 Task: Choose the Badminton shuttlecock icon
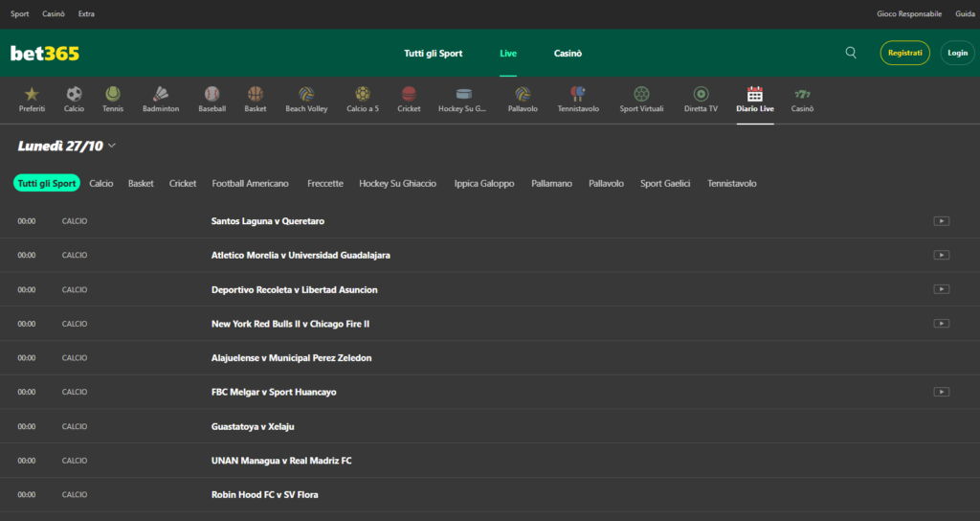161,94
